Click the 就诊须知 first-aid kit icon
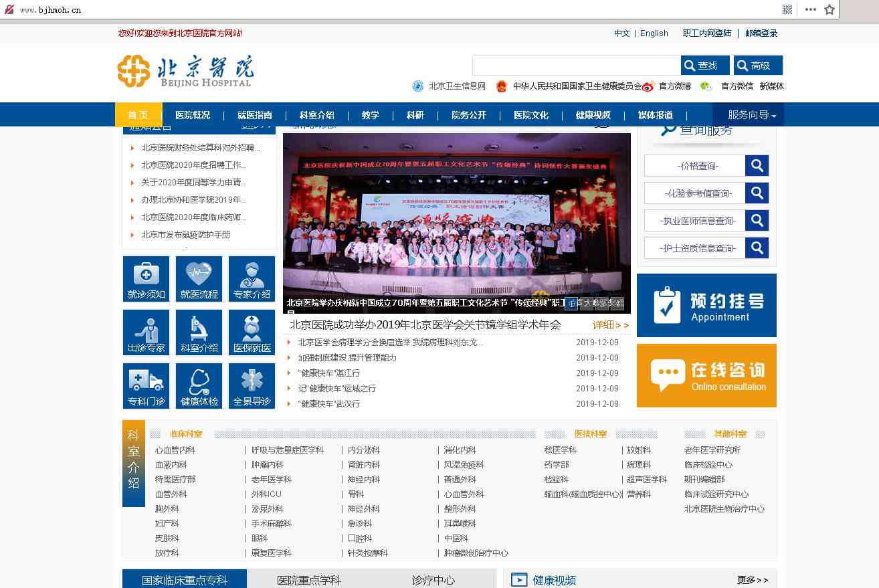 (146, 279)
